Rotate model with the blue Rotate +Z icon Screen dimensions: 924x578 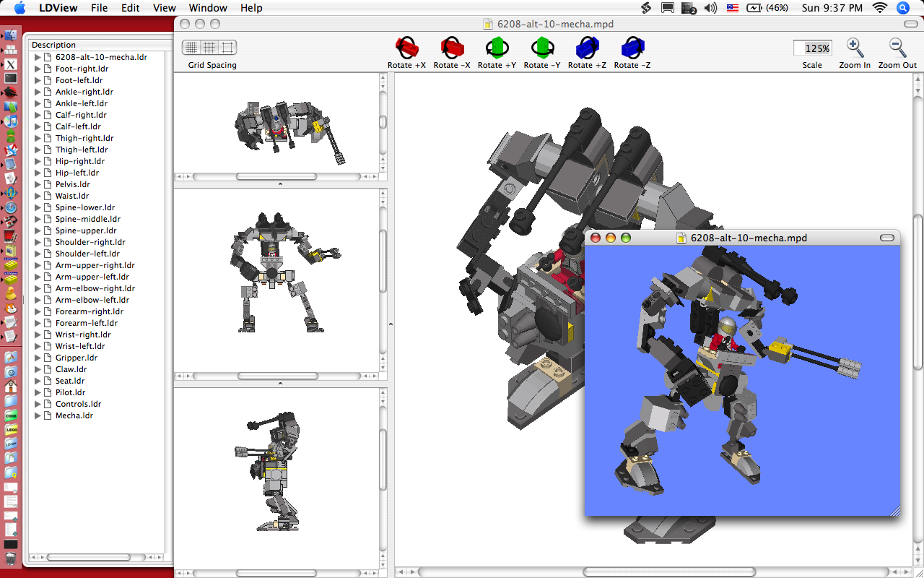click(586, 47)
